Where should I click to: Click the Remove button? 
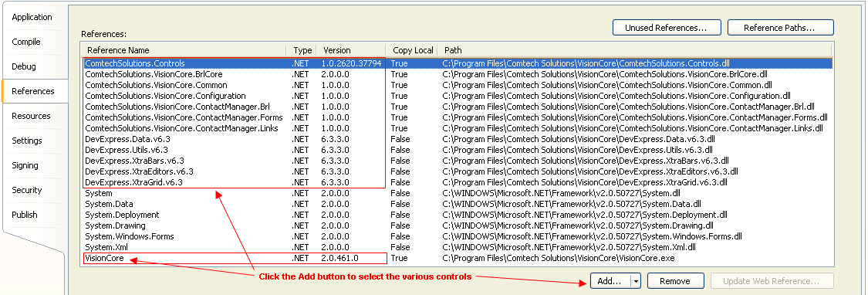pos(675,281)
